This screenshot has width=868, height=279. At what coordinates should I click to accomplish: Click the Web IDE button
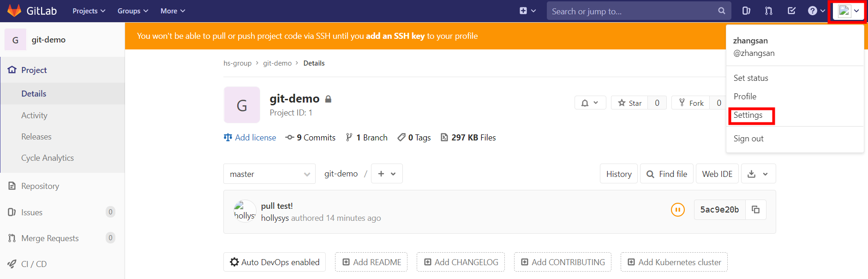coord(717,174)
